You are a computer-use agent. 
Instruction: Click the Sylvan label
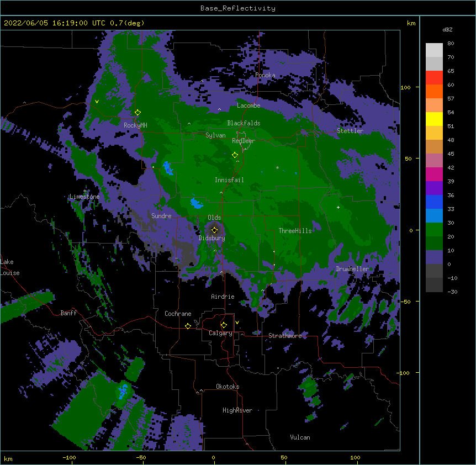(x=215, y=135)
